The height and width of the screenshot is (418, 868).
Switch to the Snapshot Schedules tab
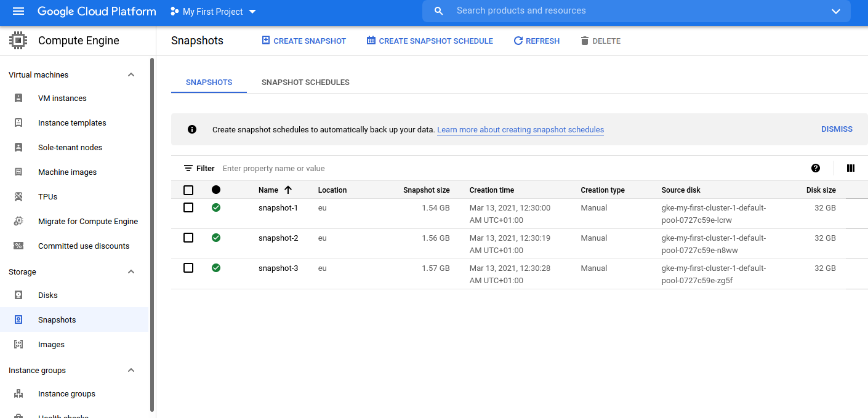click(x=305, y=82)
